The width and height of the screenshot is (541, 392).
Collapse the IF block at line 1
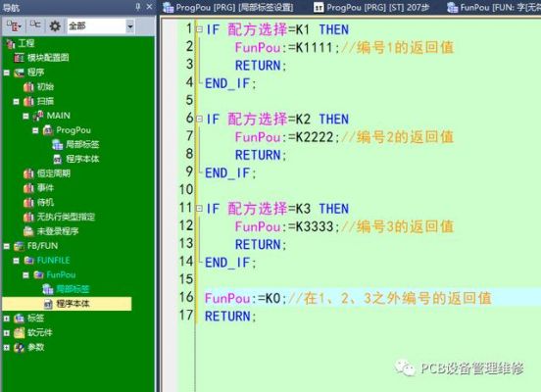tap(199, 29)
